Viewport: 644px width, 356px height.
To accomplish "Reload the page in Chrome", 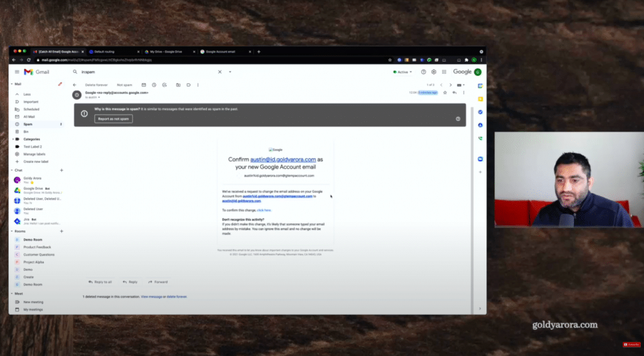I will 29,60.
